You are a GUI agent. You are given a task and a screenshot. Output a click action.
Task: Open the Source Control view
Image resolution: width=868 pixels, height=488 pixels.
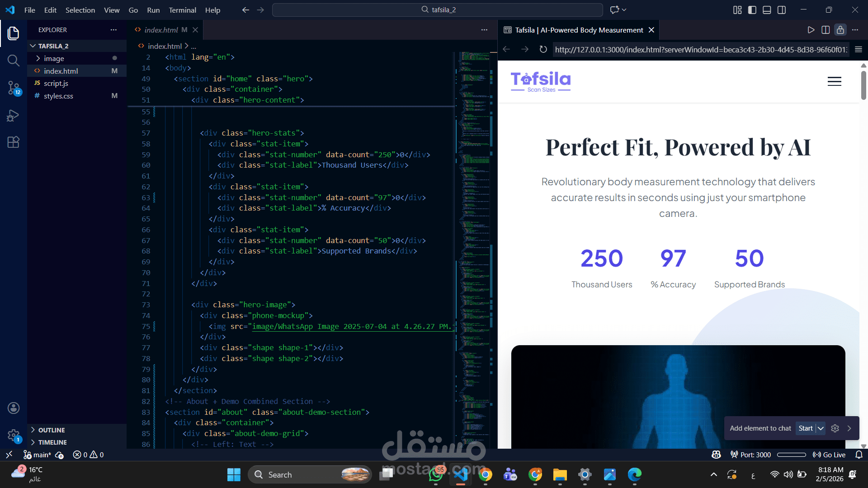(x=13, y=88)
